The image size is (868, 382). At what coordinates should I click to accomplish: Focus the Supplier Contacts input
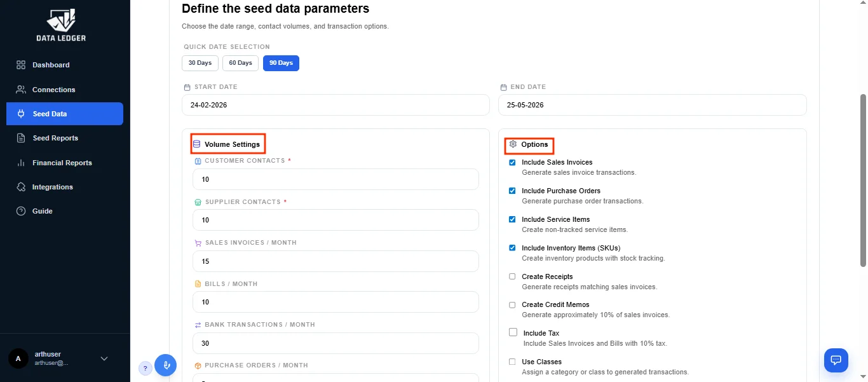coord(336,220)
